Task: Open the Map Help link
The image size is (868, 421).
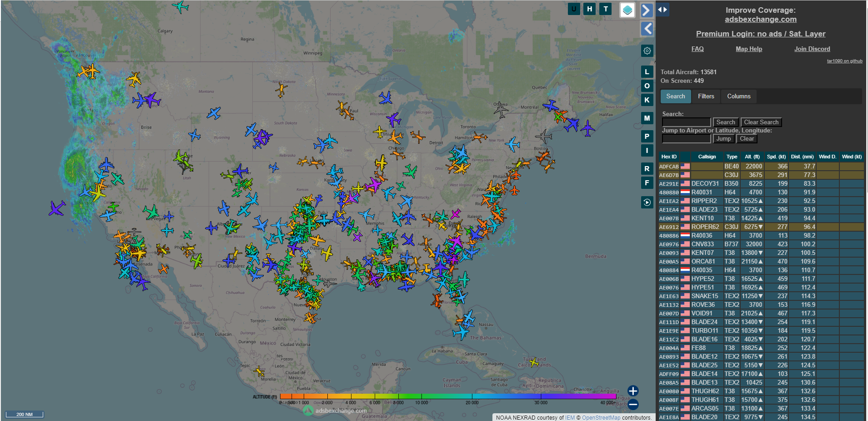Action: pyautogui.click(x=749, y=49)
